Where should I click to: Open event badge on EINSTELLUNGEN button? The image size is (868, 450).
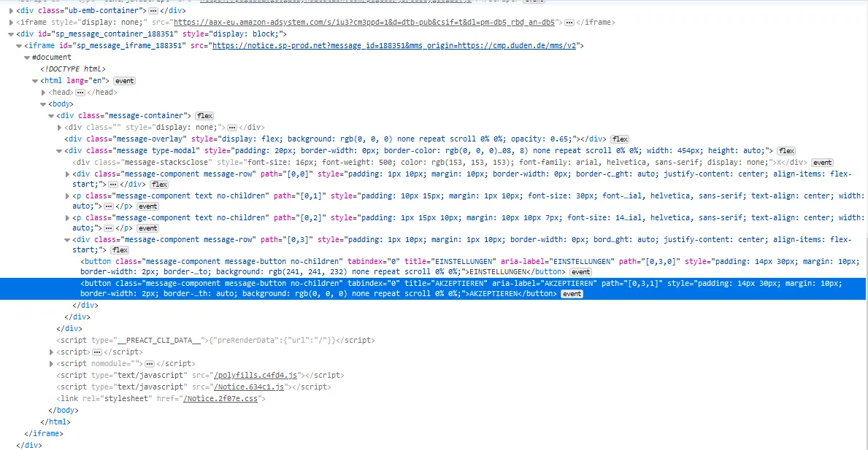580,272
